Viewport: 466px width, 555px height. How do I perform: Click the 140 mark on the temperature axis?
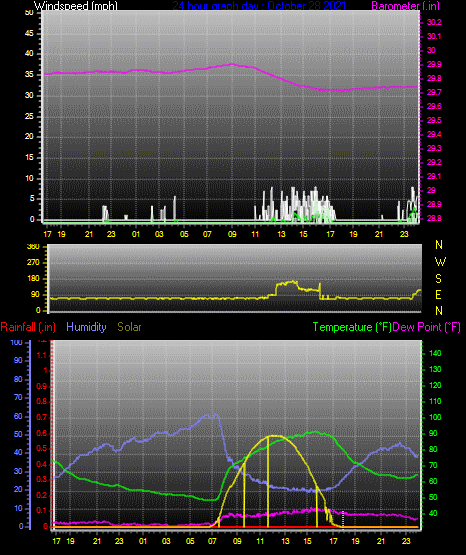(x=435, y=353)
